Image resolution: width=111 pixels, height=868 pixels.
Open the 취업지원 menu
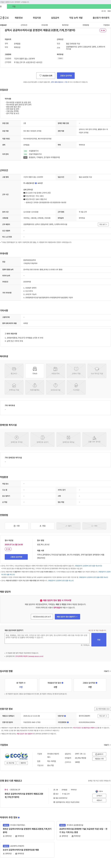pos(37,18)
